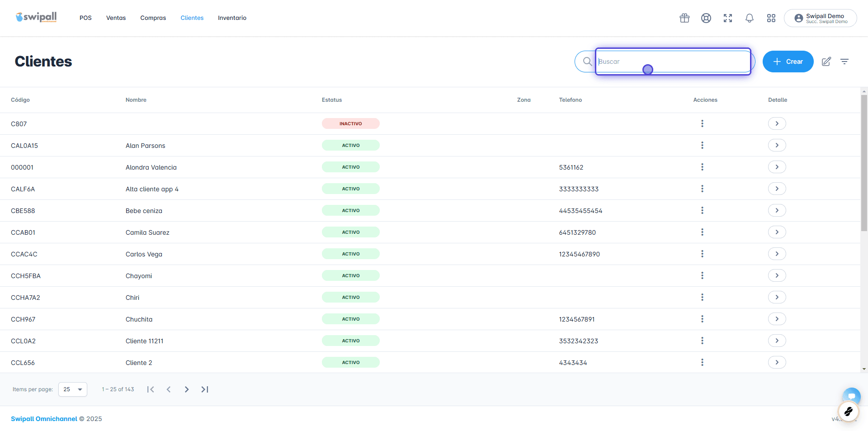Click the Swipall logo

(x=36, y=17)
